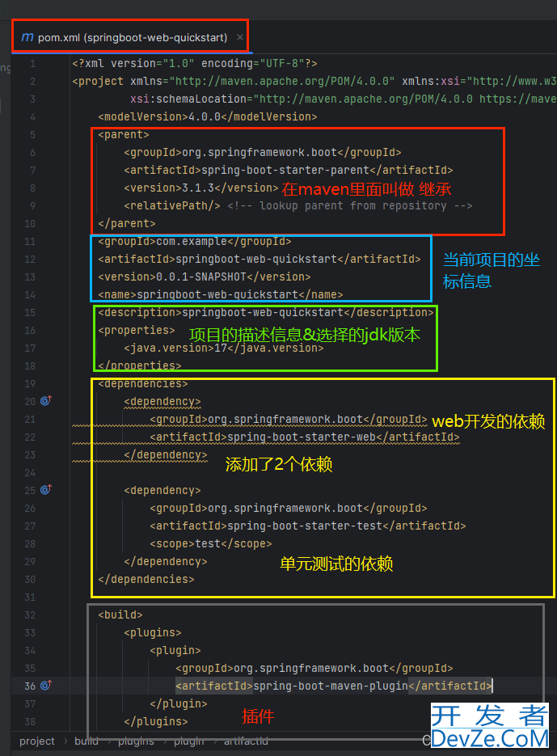Click the version 3.1.3 text
Image resolution: width=557 pixels, height=756 pixels.
coord(201,188)
